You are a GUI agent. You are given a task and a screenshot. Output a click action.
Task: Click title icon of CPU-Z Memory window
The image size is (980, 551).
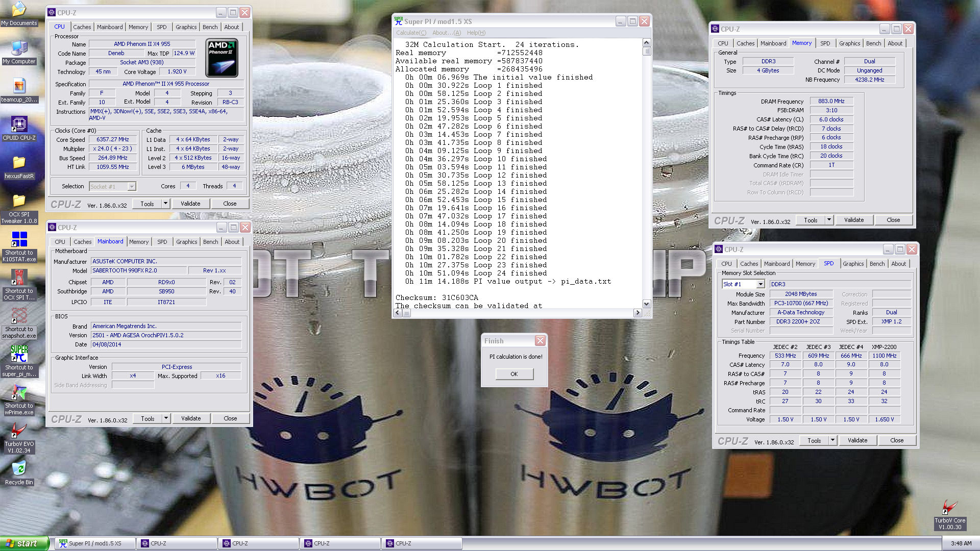(715, 29)
